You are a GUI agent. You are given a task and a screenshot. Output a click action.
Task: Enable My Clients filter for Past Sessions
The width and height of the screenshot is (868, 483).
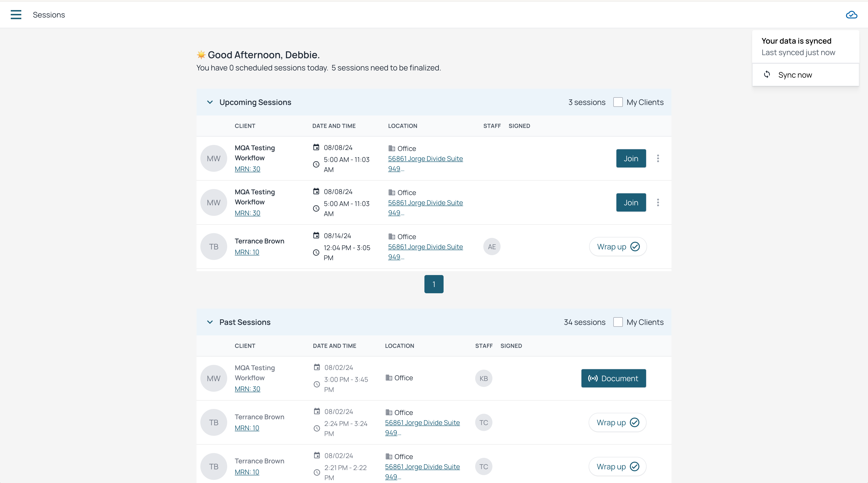pos(618,322)
